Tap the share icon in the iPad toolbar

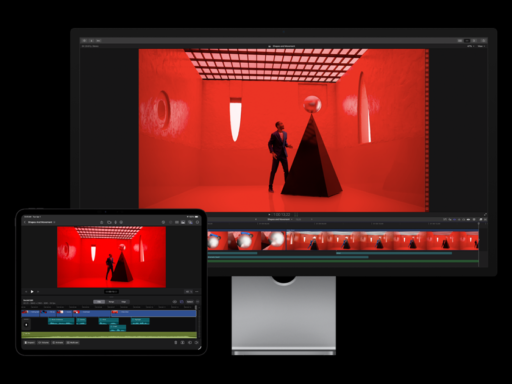pos(102,222)
